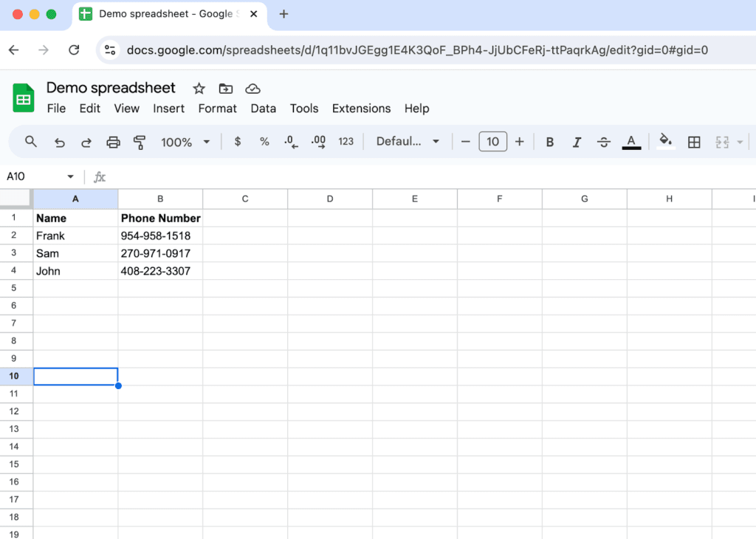The image size is (756, 539).
Task: Open the search in menus tool
Action: pyautogui.click(x=30, y=142)
